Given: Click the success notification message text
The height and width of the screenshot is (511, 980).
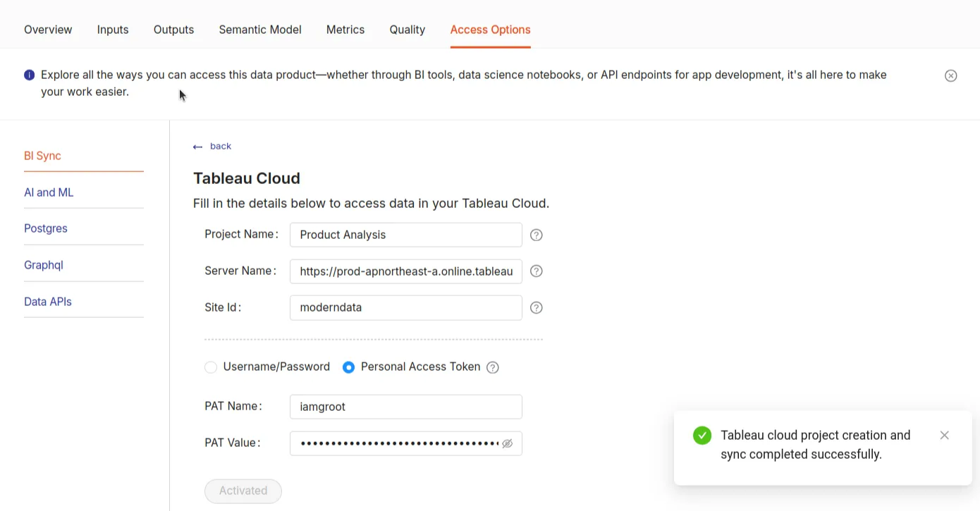Looking at the screenshot, I should (816, 445).
